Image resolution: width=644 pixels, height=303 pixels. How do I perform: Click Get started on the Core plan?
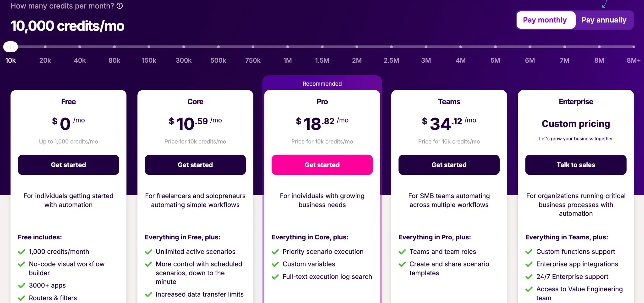coord(195,165)
